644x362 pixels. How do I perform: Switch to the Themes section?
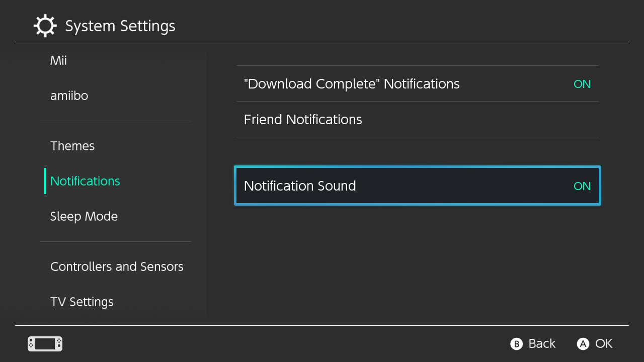[72, 146]
